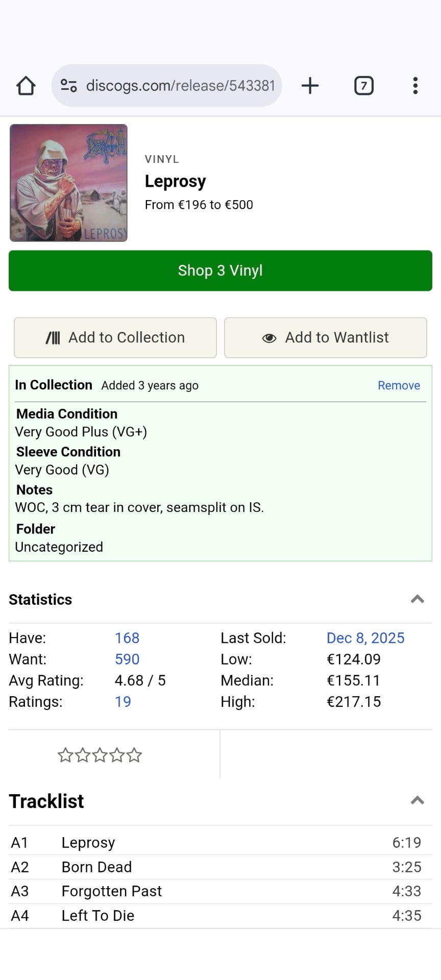
Task: Open the tab switcher showing 7 tabs
Action: click(x=363, y=85)
